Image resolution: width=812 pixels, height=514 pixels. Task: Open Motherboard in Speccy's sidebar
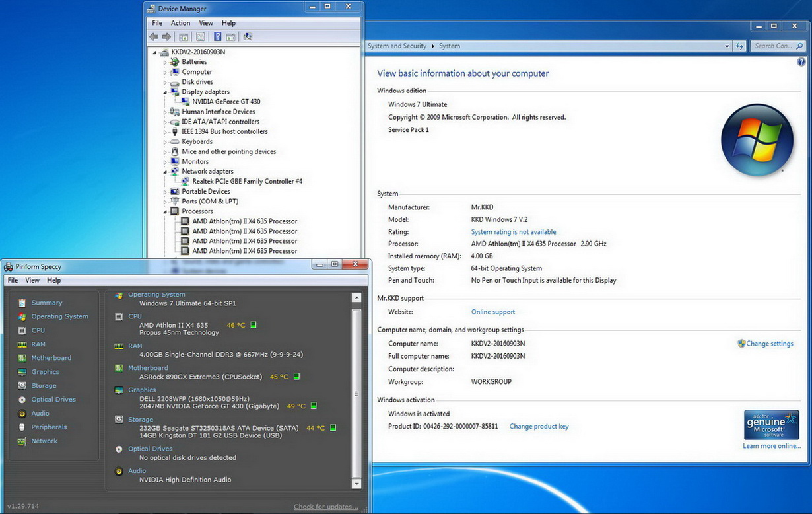[51, 358]
